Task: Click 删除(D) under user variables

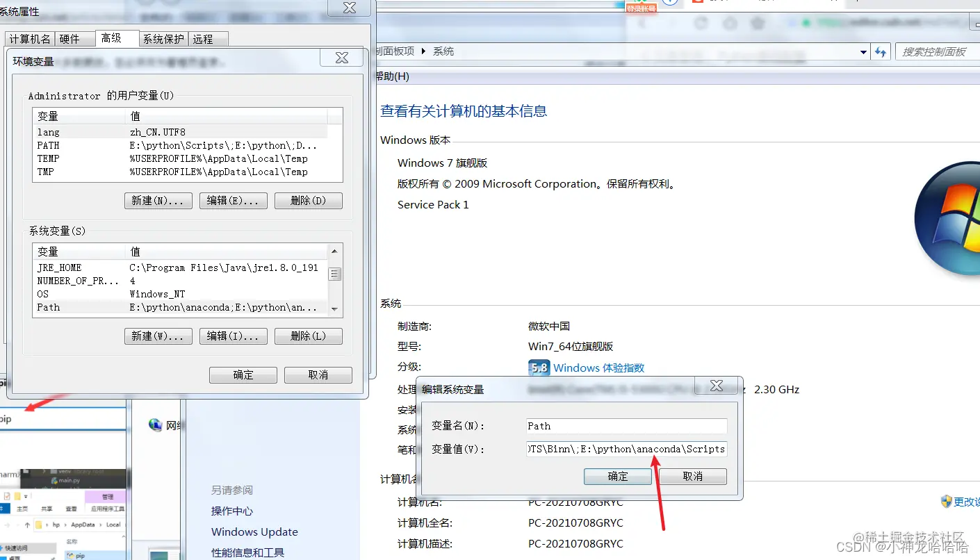Action: coord(309,201)
